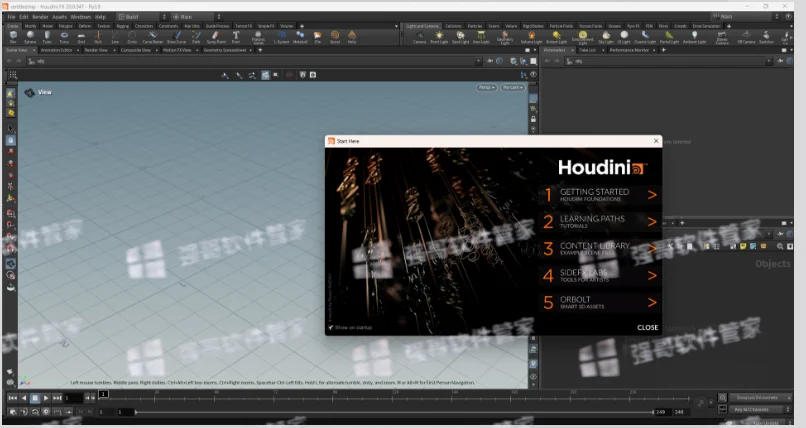Viewport: 806px width, 428px height.
Task: Jump to the last frame
Action: 57,398
